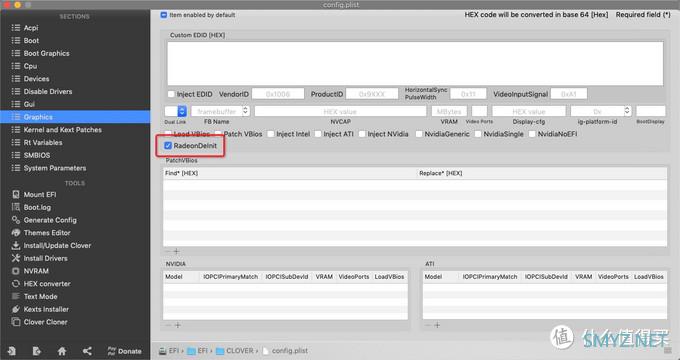Open the HEX converter tool
Image resolution: width=680 pixels, height=360 pixels.
[x=41, y=284]
